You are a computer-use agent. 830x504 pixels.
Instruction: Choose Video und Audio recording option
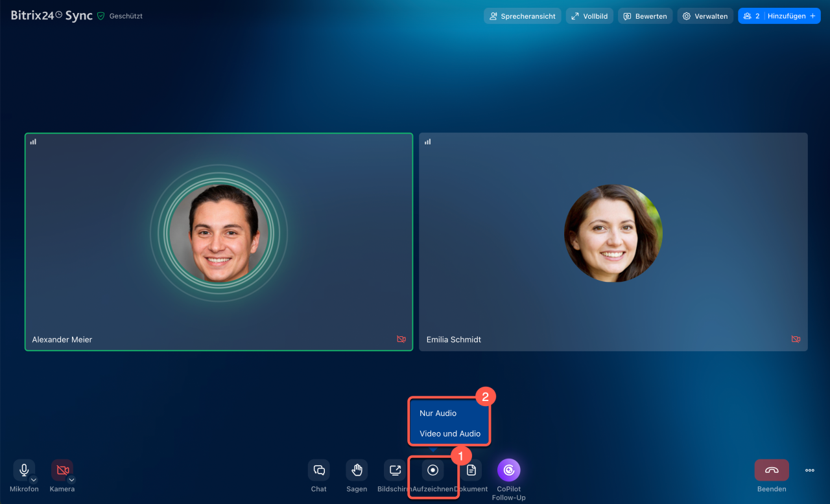[x=449, y=433]
